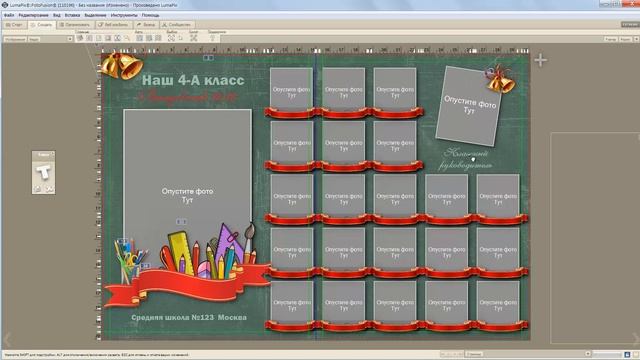Click the blue square icon in status bar
Image resolution: width=640 pixels, height=360 pixels.
627,354
